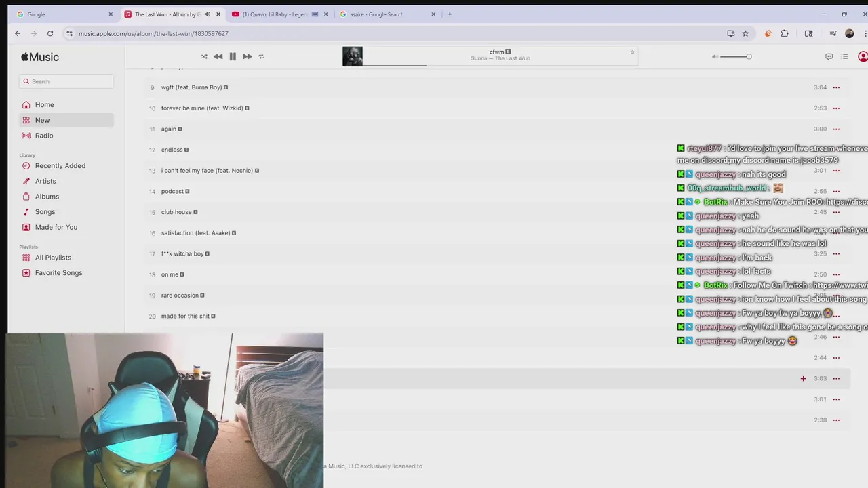
Task: Switch to the asake - Google Search tab
Action: pyautogui.click(x=387, y=14)
